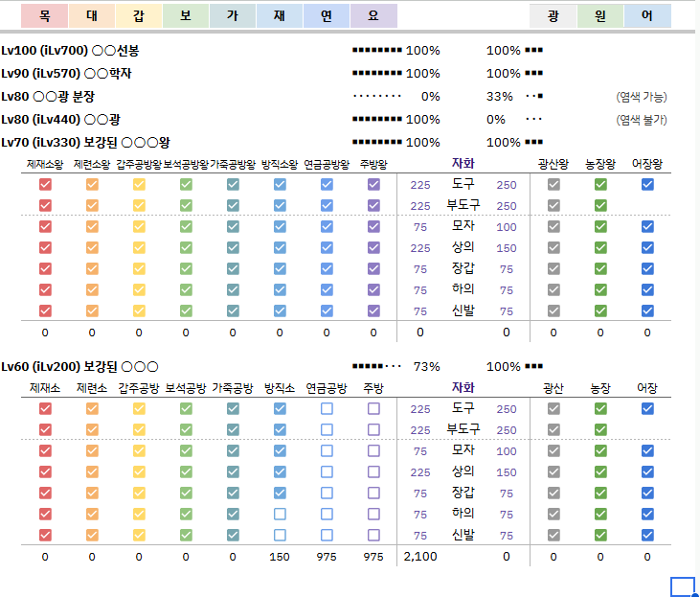Image resolution: width=700 pixels, height=597 pixels.
Task: Select the yellow 갑 header cell
Action: tap(139, 16)
